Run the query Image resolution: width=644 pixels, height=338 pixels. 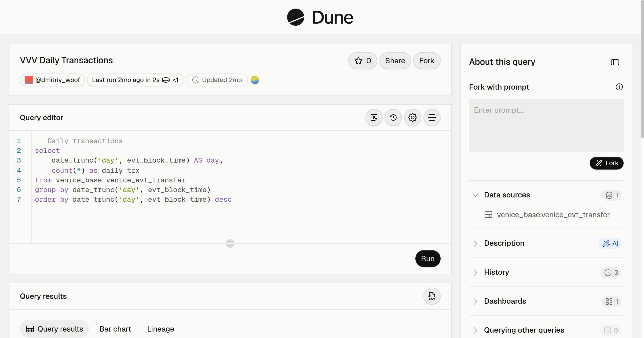(428, 259)
